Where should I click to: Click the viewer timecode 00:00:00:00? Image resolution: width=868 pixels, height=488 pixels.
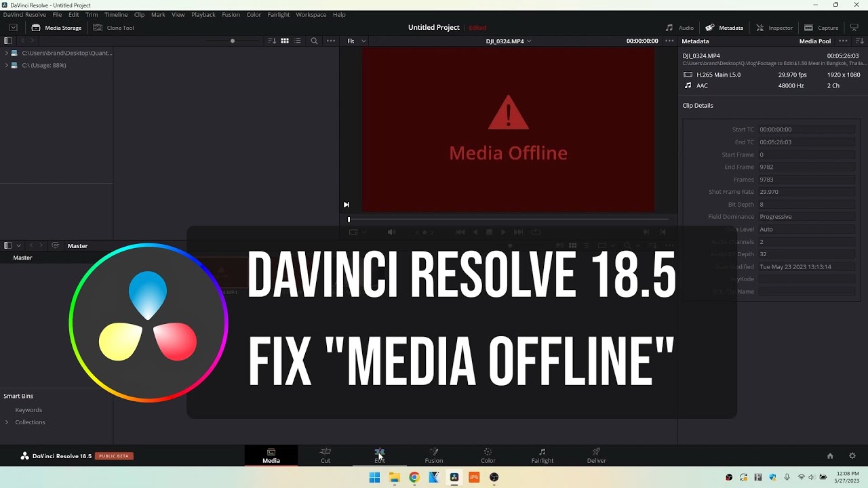click(x=642, y=41)
